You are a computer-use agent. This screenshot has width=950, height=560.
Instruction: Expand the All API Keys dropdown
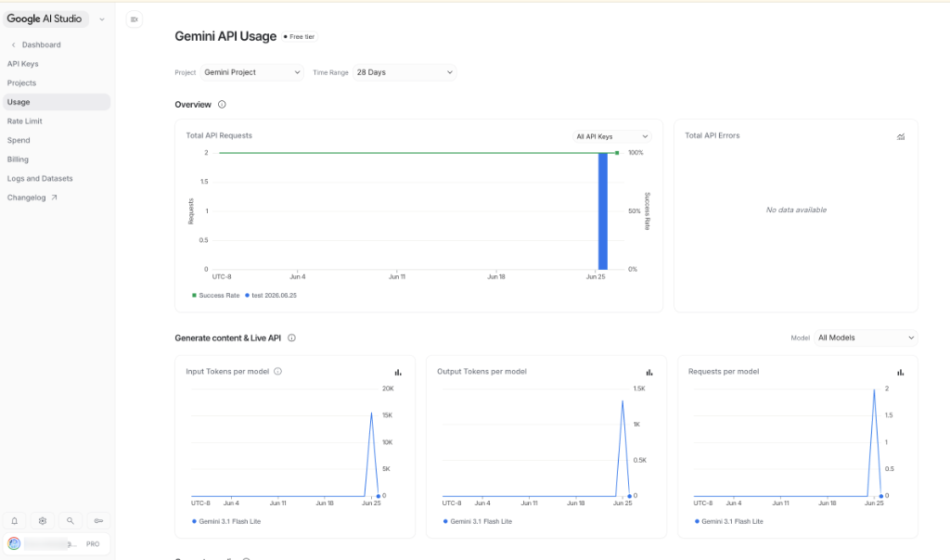[612, 137]
